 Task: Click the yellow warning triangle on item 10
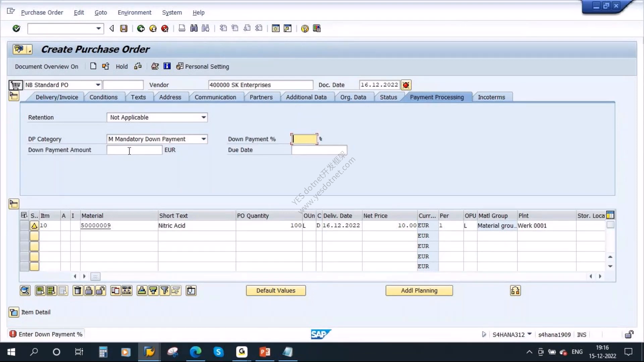click(x=34, y=226)
